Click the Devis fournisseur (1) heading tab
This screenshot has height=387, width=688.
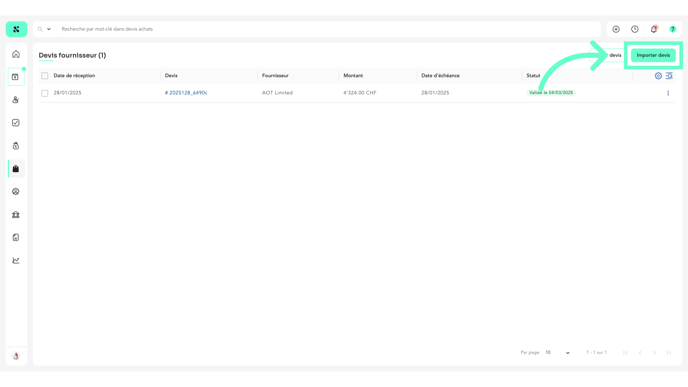pos(72,55)
